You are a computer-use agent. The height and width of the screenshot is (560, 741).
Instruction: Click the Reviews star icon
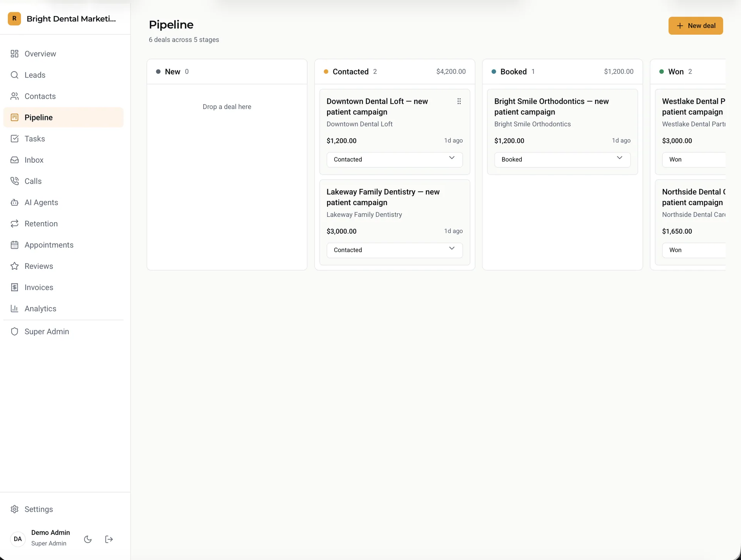[15, 266]
